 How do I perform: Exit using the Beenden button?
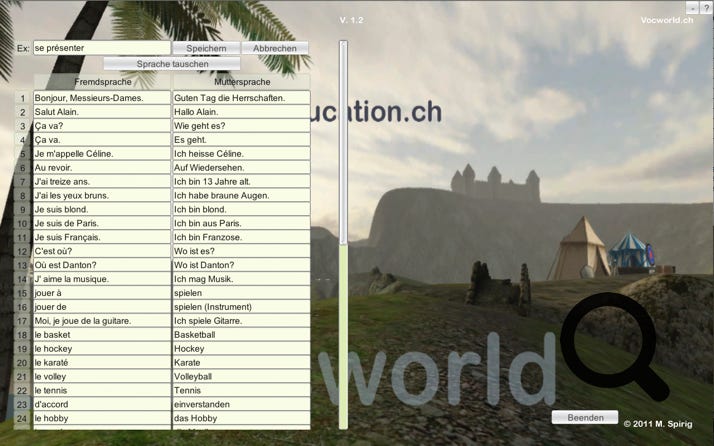pyautogui.click(x=585, y=417)
